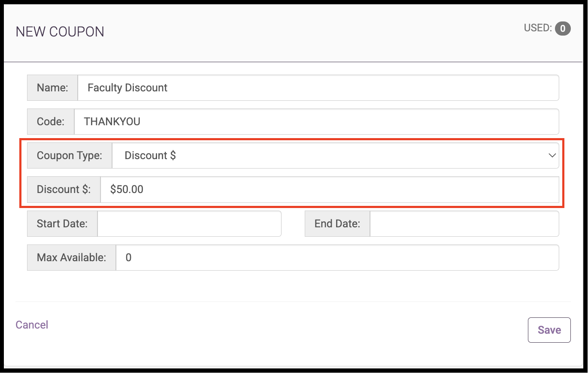Click the Max Available label

71,257
